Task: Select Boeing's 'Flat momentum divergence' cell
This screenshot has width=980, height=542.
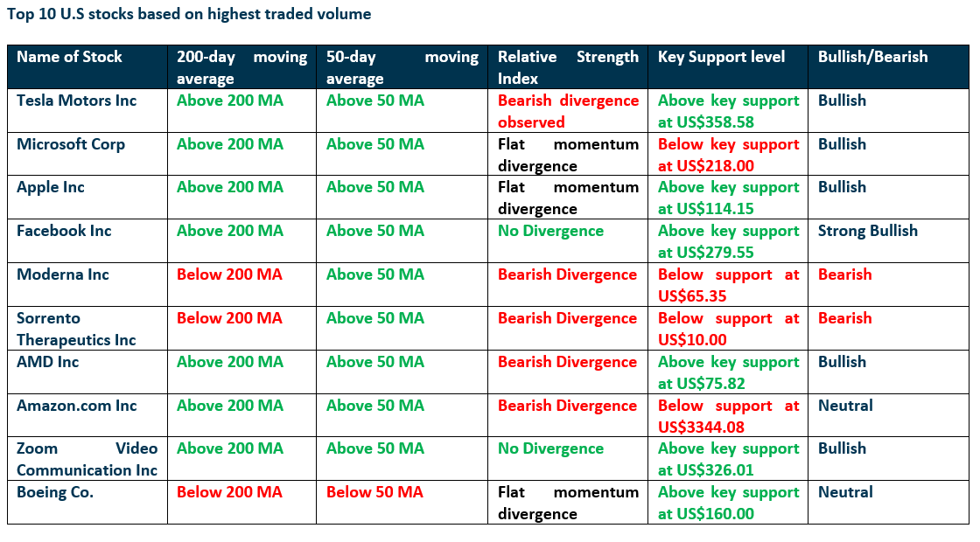Action: 568,503
